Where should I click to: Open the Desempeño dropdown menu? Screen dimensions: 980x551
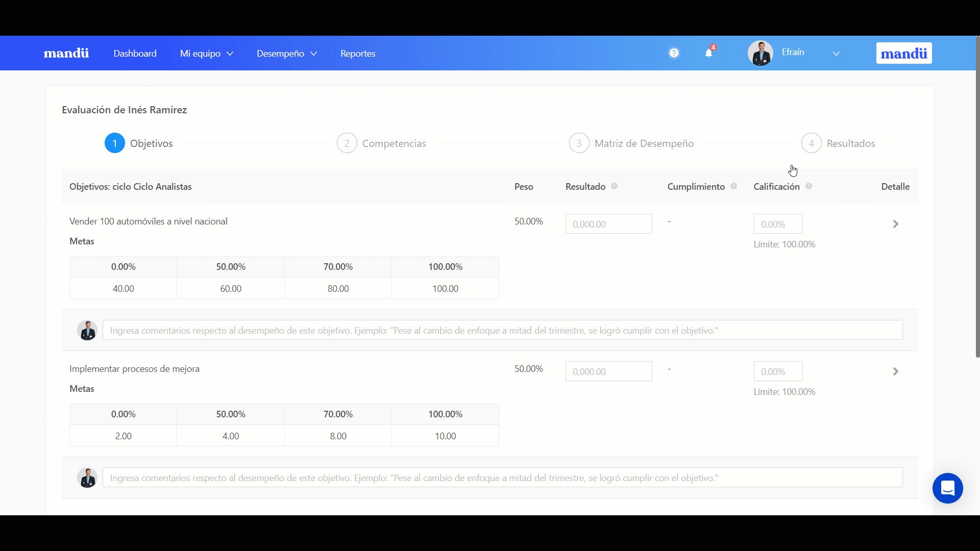point(286,54)
